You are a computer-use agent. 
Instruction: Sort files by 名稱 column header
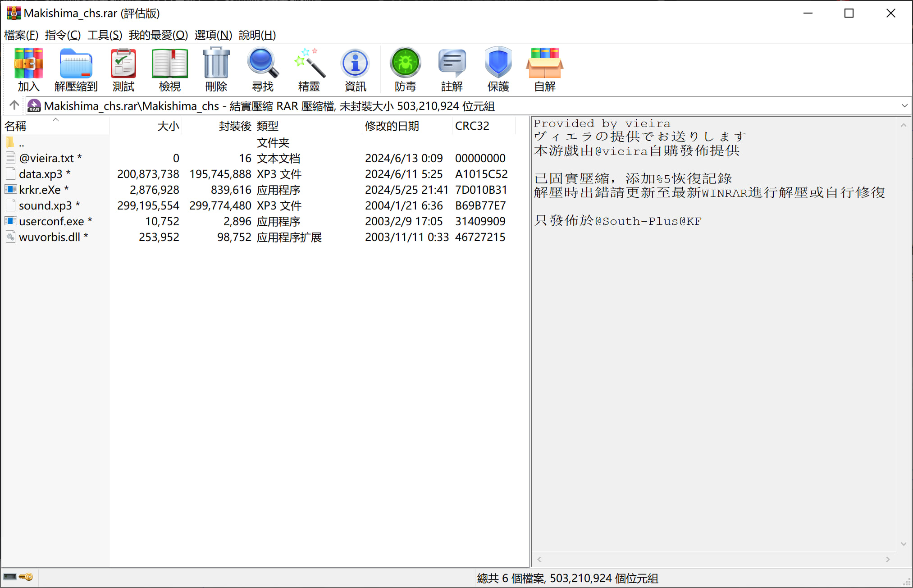[16, 126]
